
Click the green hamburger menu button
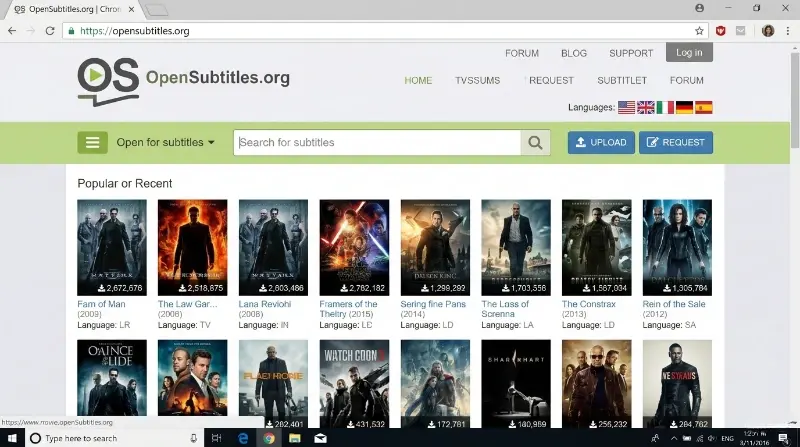(92, 142)
